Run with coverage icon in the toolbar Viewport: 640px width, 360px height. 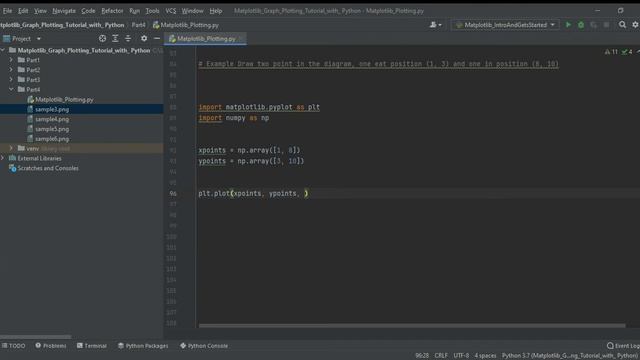click(593, 25)
